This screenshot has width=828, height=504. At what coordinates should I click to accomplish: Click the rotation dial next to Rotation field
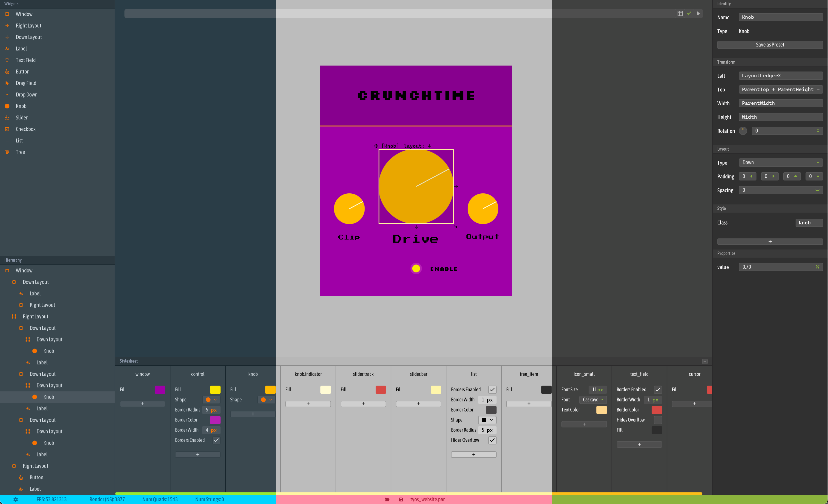(x=743, y=131)
